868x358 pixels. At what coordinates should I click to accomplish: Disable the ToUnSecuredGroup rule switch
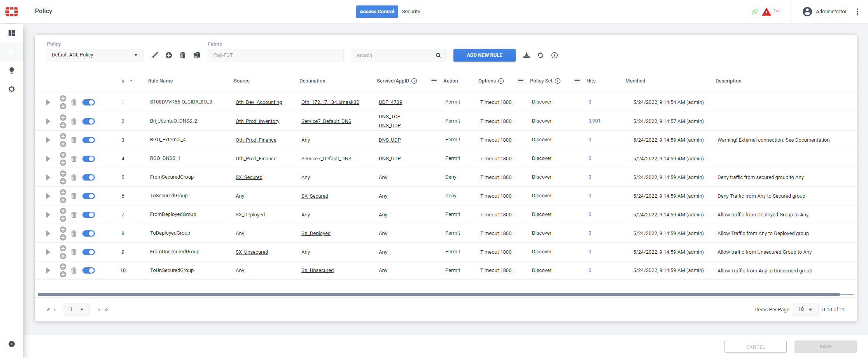pos(88,270)
